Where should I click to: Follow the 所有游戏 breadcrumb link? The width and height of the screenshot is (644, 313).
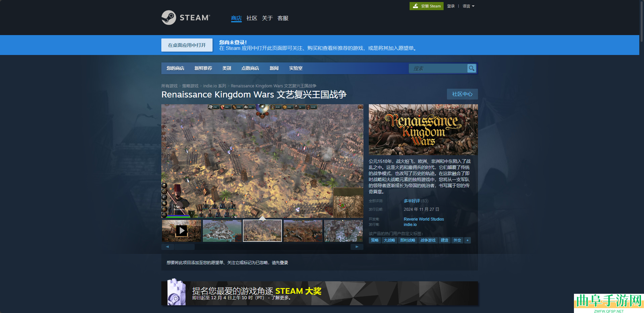point(169,86)
